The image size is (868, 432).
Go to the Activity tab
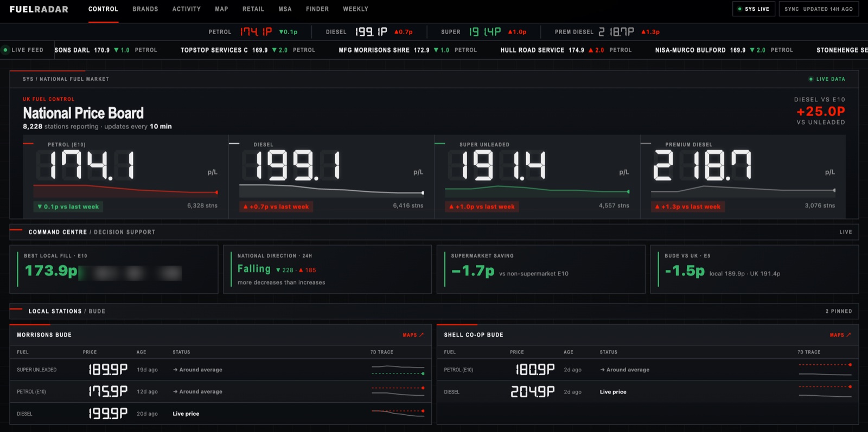[x=187, y=9]
